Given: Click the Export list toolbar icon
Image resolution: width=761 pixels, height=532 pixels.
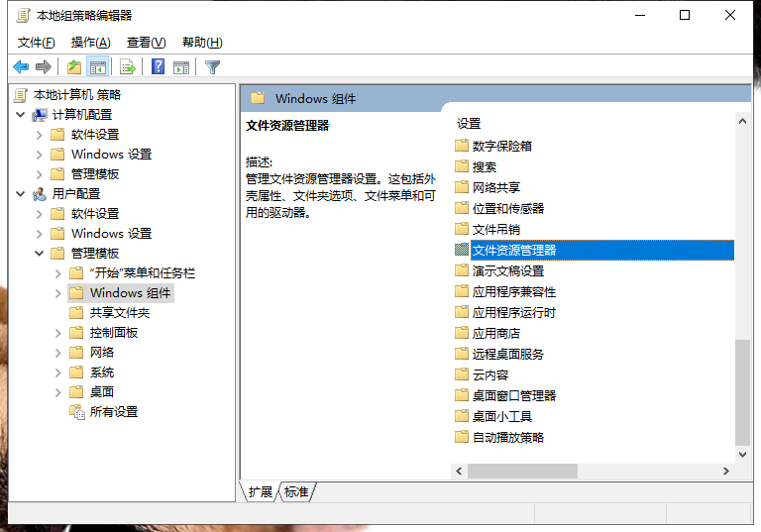Looking at the screenshot, I should (x=128, y=67).
